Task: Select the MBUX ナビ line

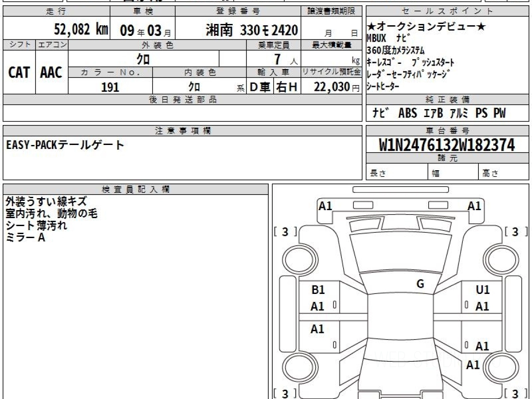Action: (389, 38)
